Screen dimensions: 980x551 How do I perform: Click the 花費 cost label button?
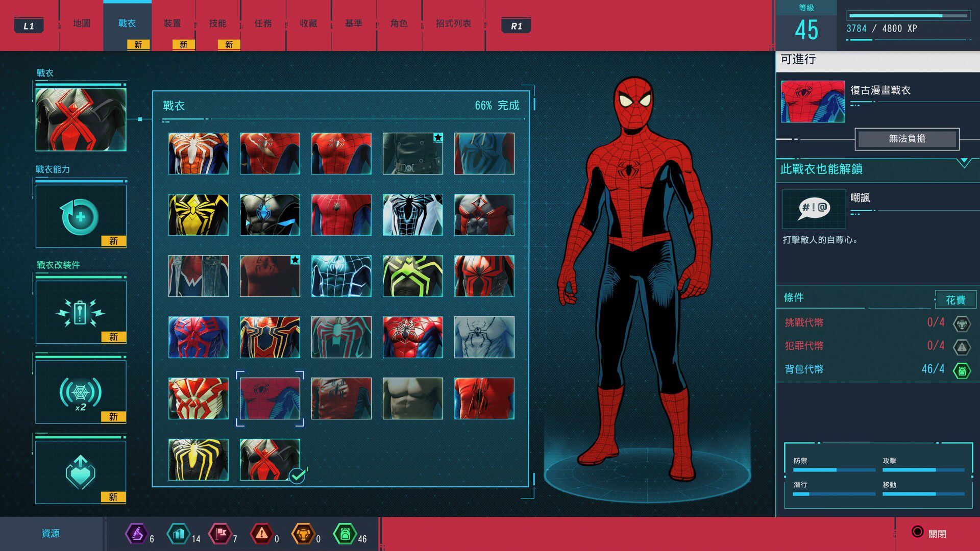tap(955, 300)
